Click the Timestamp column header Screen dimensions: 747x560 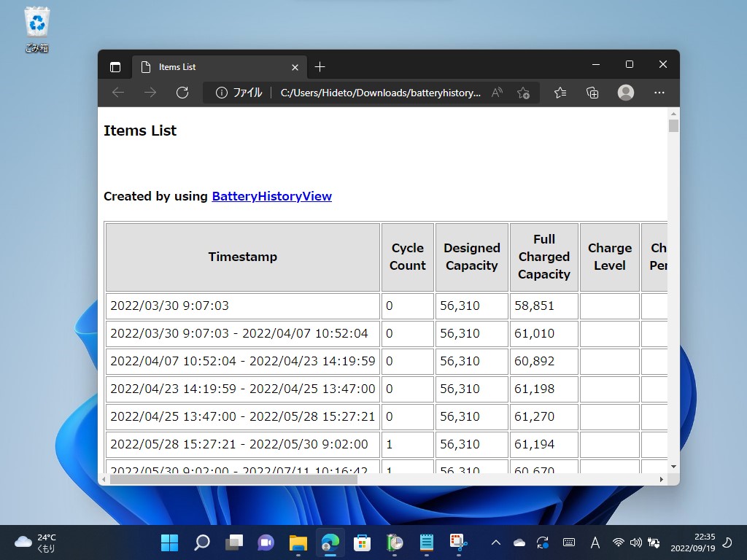[x=242, y=257]
